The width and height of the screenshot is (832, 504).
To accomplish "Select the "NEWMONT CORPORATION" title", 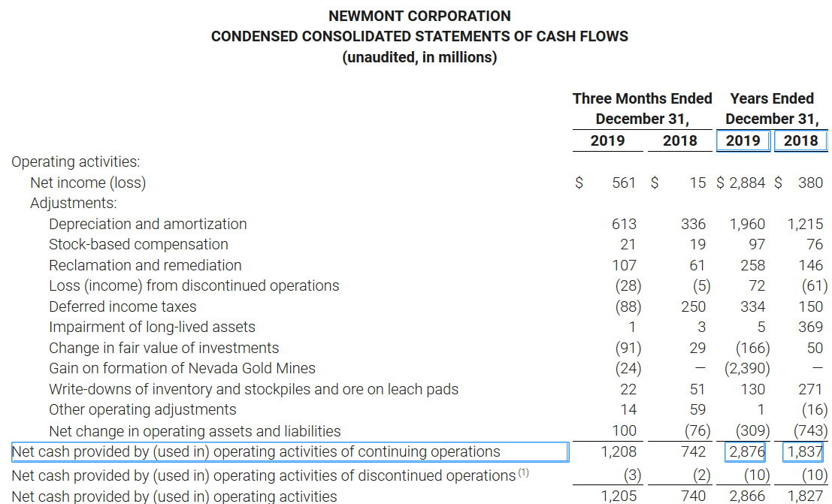I will click(x=419, y=16).
